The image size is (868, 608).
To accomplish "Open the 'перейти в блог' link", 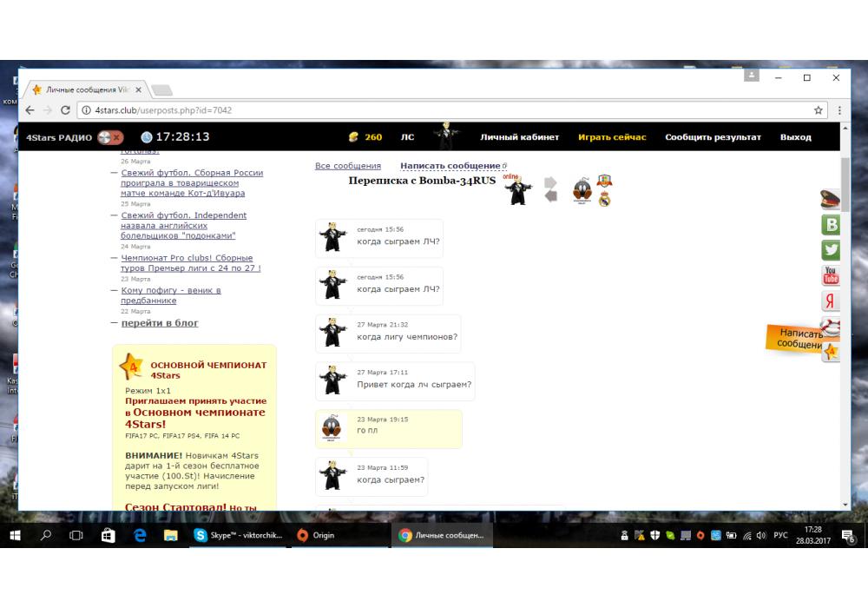I will pos(160,323).
